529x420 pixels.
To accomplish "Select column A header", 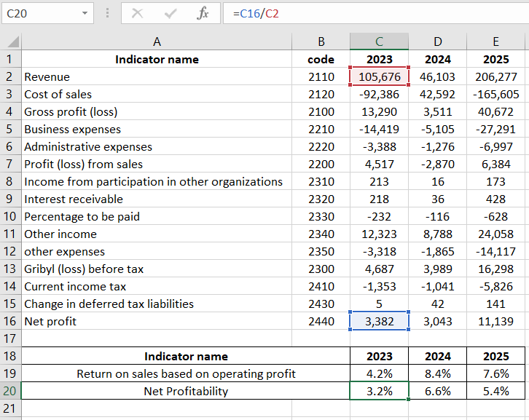I will click(157, 41).
